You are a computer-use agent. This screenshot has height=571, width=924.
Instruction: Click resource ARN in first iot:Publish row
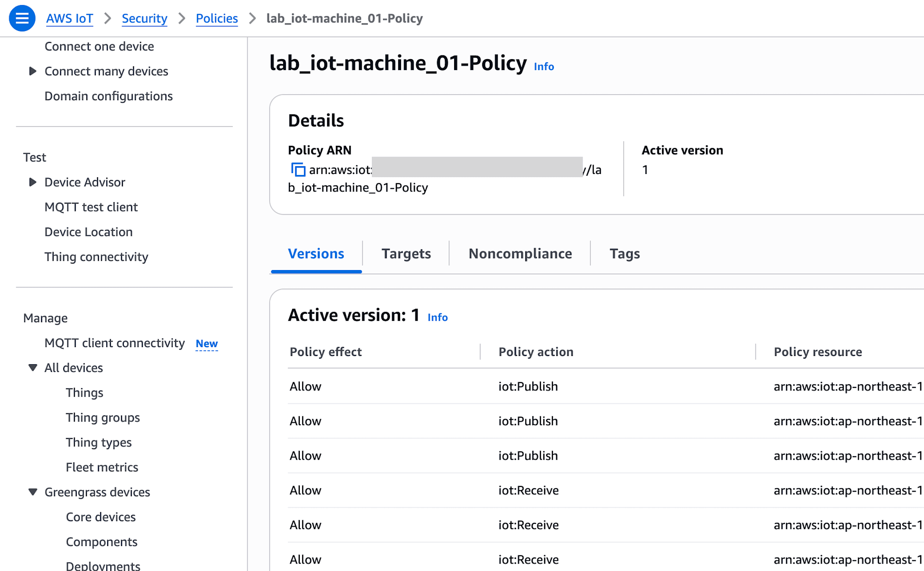tap(848, 386)
